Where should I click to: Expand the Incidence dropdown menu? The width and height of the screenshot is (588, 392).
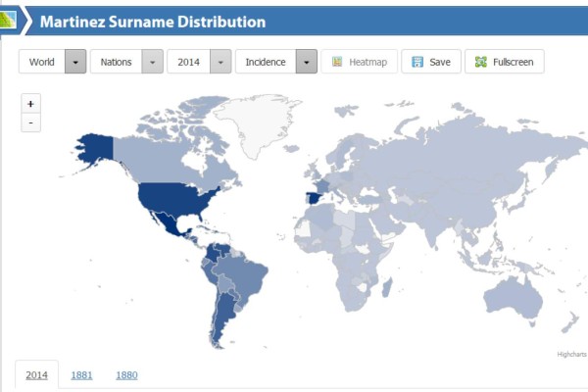click(307, 62)
